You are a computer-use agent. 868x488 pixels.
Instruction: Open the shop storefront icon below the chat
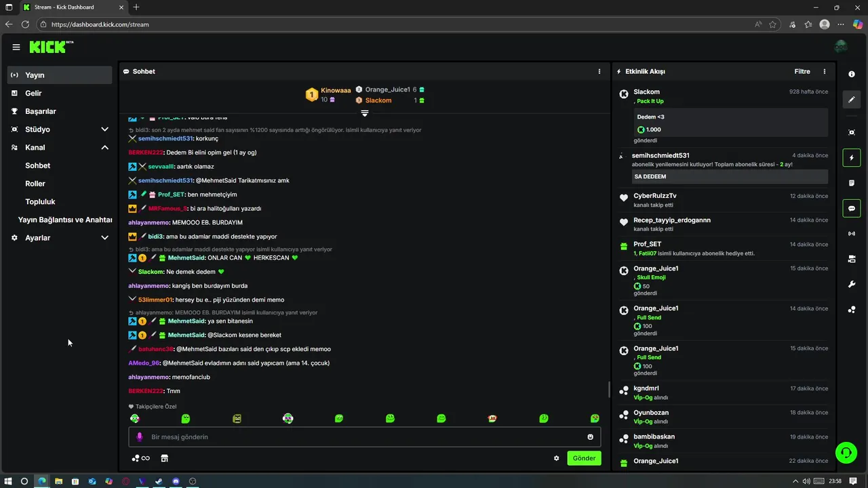pyautogui.click(x=164, y=458)
